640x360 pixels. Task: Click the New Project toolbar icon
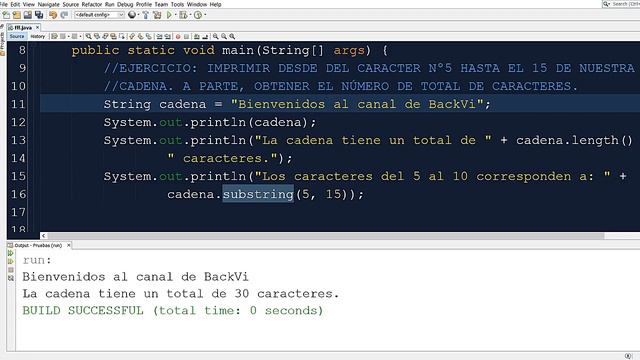(x=17, y=15)
